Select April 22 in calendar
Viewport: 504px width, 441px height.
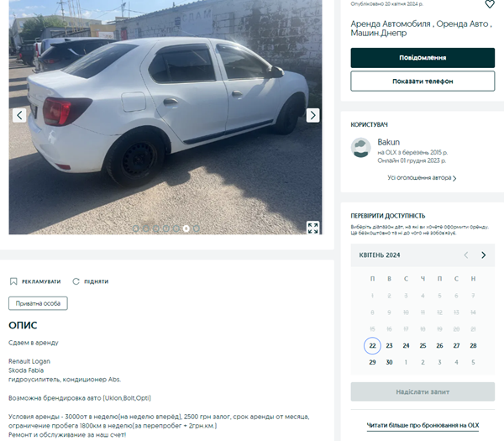click(x=372, y=346)
